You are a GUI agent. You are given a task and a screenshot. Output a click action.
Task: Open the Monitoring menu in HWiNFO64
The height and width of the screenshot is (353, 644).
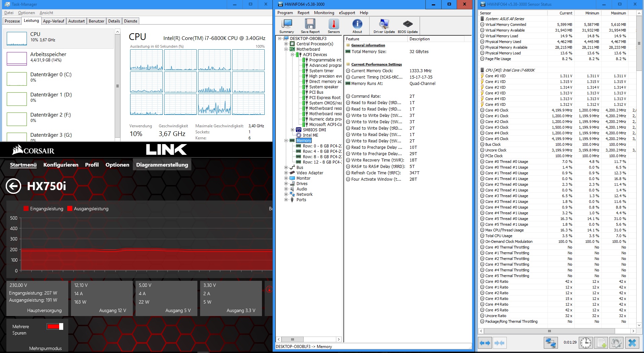[x=324, y=13]
